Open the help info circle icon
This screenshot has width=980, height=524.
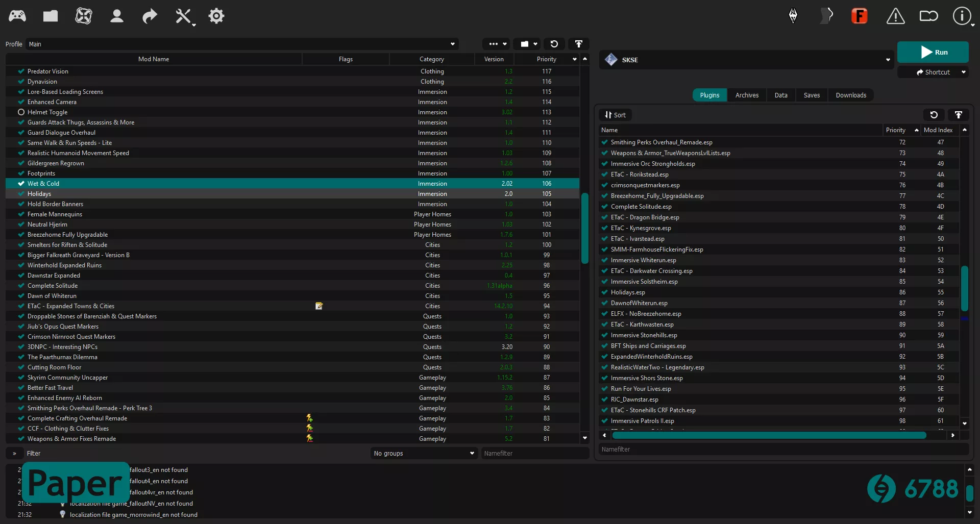pos(962,16)
